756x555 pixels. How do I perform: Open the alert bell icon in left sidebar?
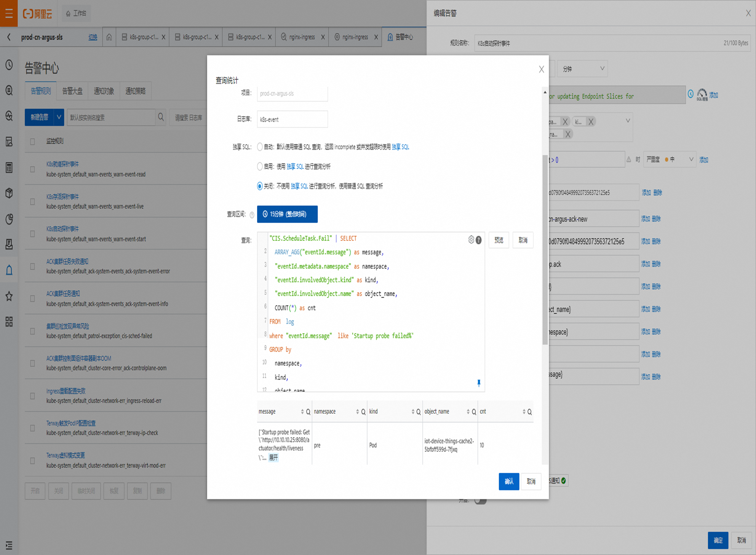click(9, 270)
